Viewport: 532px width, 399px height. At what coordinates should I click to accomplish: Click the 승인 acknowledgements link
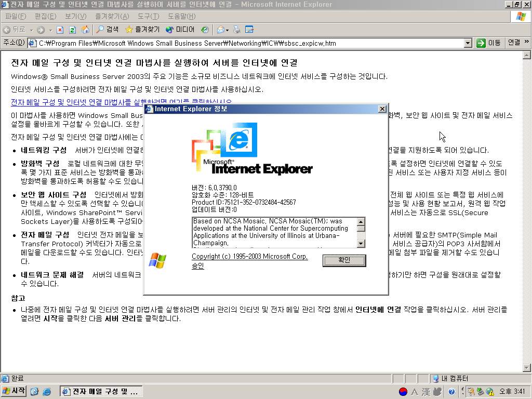pyautogui.click(x=198, y=265)
